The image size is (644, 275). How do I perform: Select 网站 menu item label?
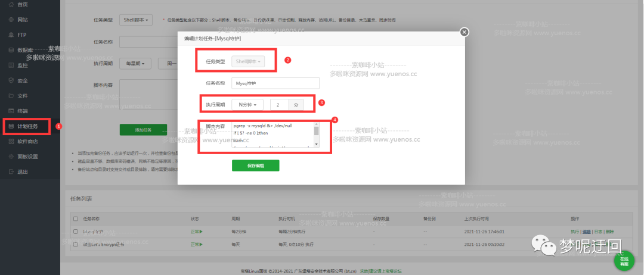click(x=23, y=20)
